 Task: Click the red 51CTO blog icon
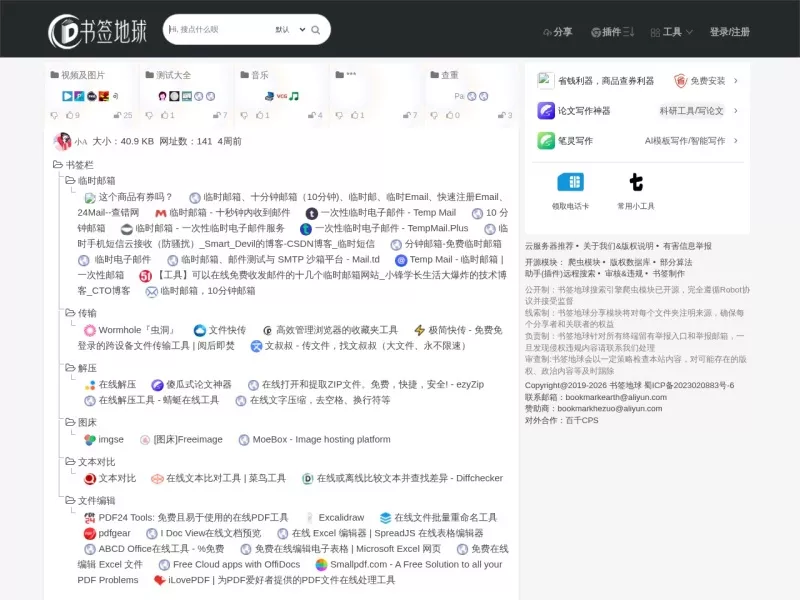point(145,276)
